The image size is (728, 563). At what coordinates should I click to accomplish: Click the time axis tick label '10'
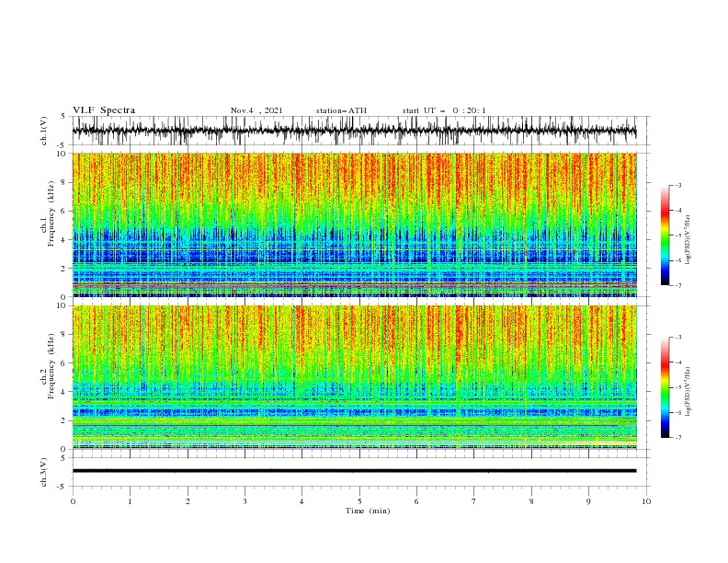click(646, 501)
